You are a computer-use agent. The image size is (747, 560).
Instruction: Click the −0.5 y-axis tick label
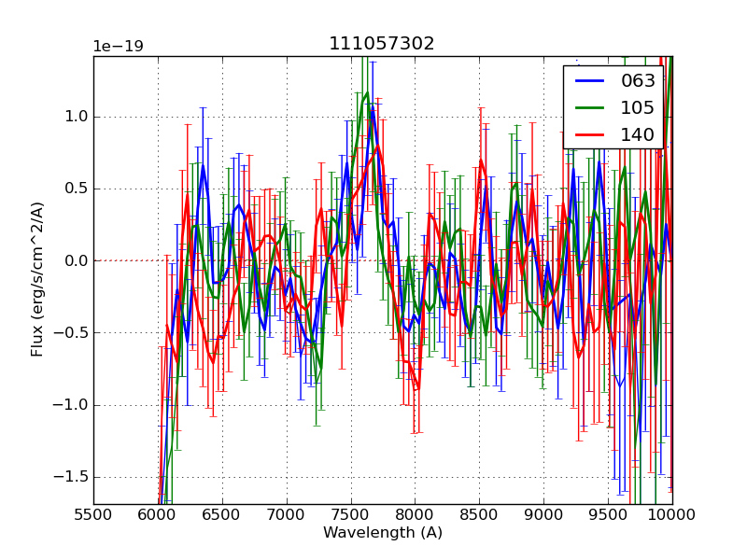coord(71,333)
